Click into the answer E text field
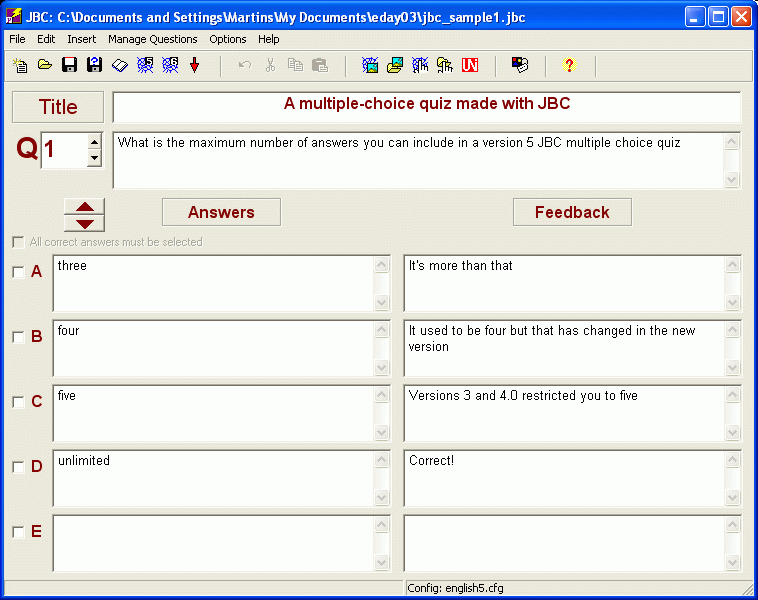This screenshot has width=758, height=600. pos(212,543)
